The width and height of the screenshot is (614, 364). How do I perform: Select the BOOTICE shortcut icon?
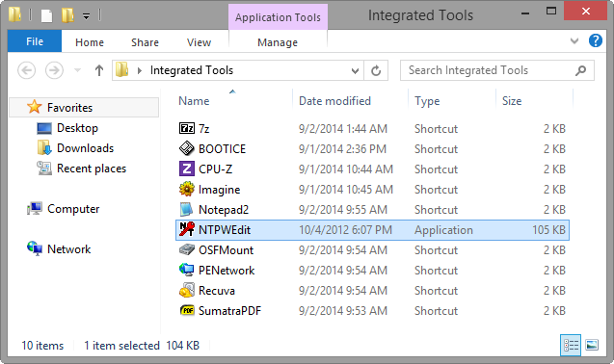187,148
